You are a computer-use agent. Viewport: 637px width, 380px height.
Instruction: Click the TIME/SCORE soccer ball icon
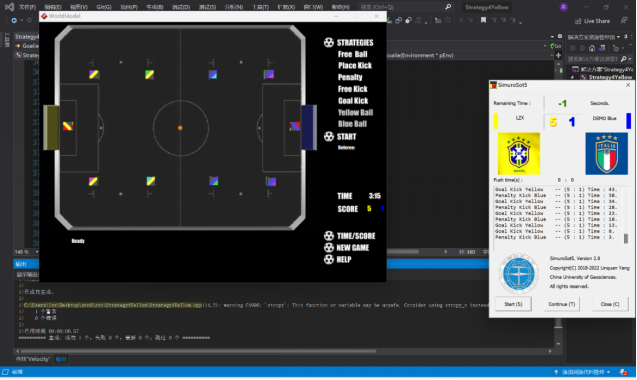point(329,236)
